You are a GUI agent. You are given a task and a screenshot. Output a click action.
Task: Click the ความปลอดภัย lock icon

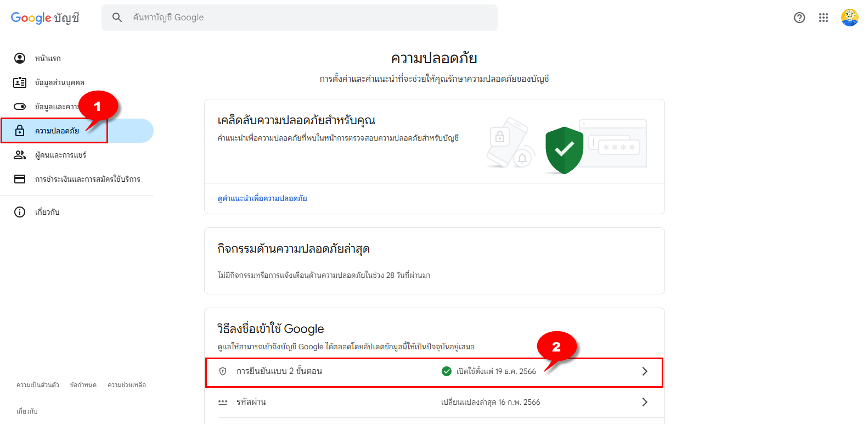20,131
